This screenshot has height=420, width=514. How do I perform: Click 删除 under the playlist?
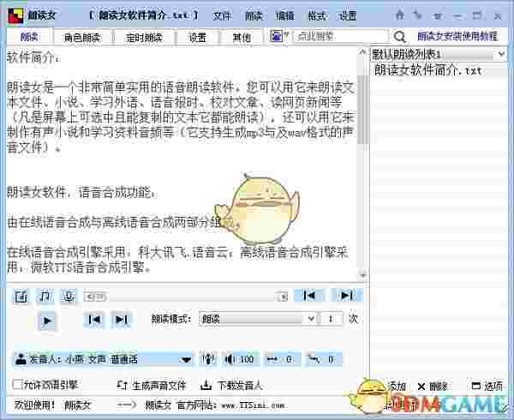click(433, 387)
